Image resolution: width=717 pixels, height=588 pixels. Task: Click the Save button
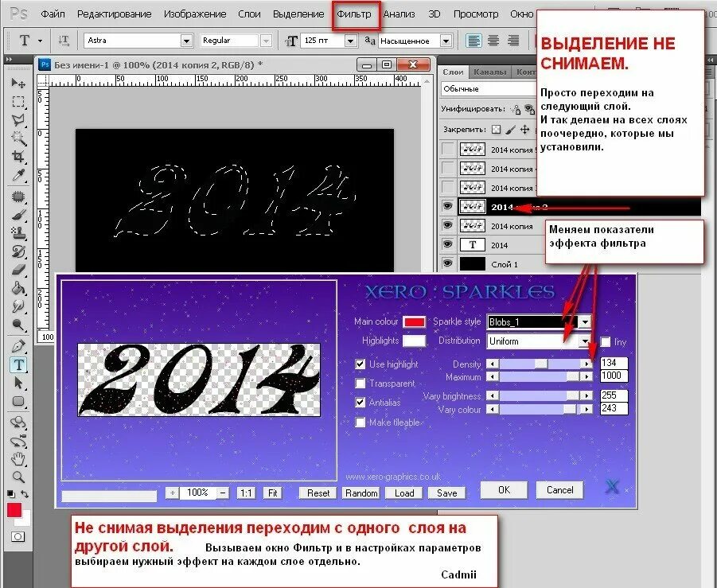pos(446,493)
